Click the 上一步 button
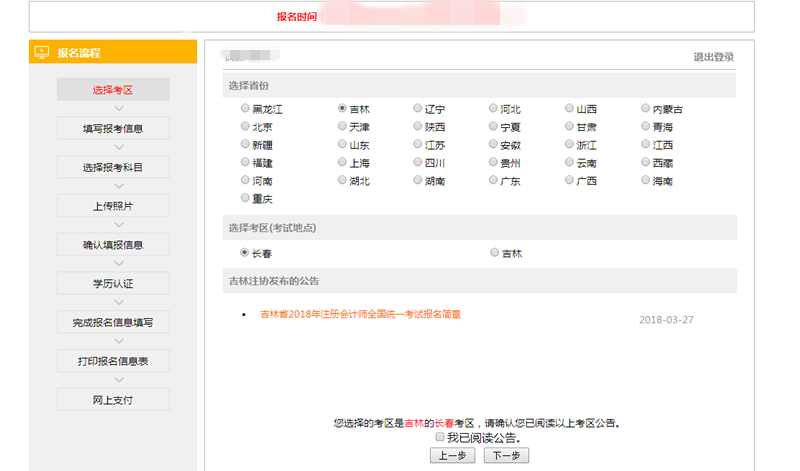 pyautogui.click(x=451, y=456)
